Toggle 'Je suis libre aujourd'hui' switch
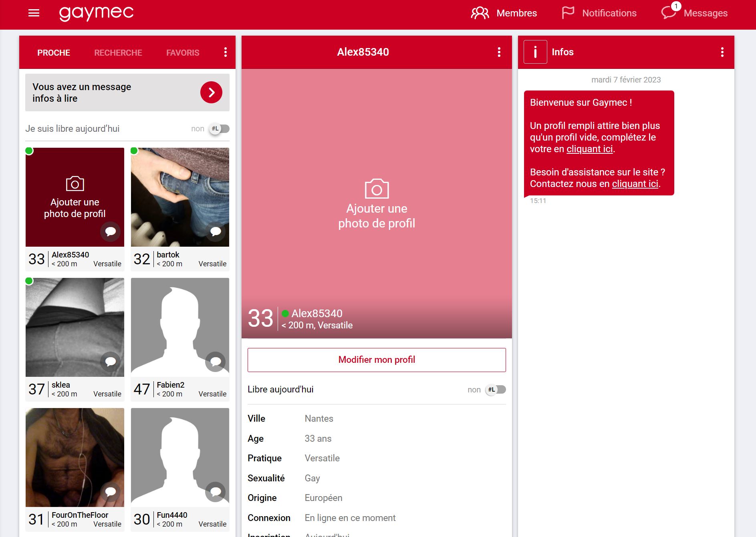 (220, 129)
